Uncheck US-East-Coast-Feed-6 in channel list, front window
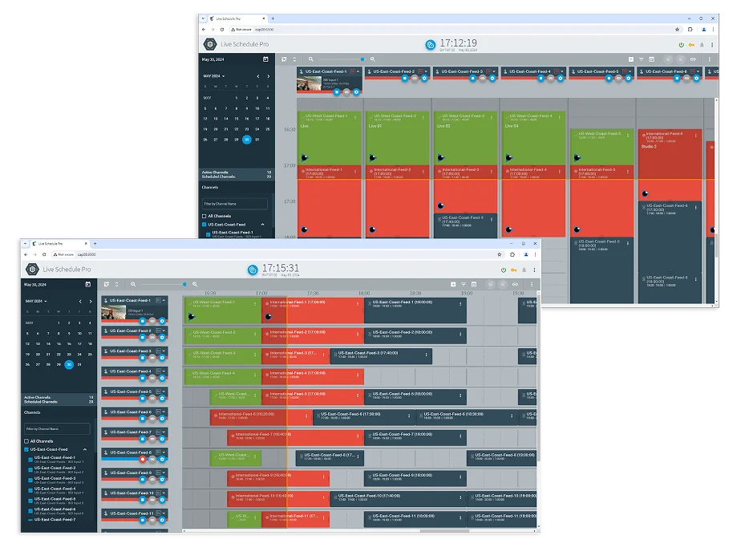 coord(30,511)
